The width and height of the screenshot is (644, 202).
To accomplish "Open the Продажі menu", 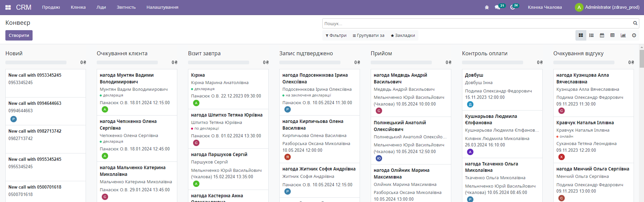I will click(51, 7).
